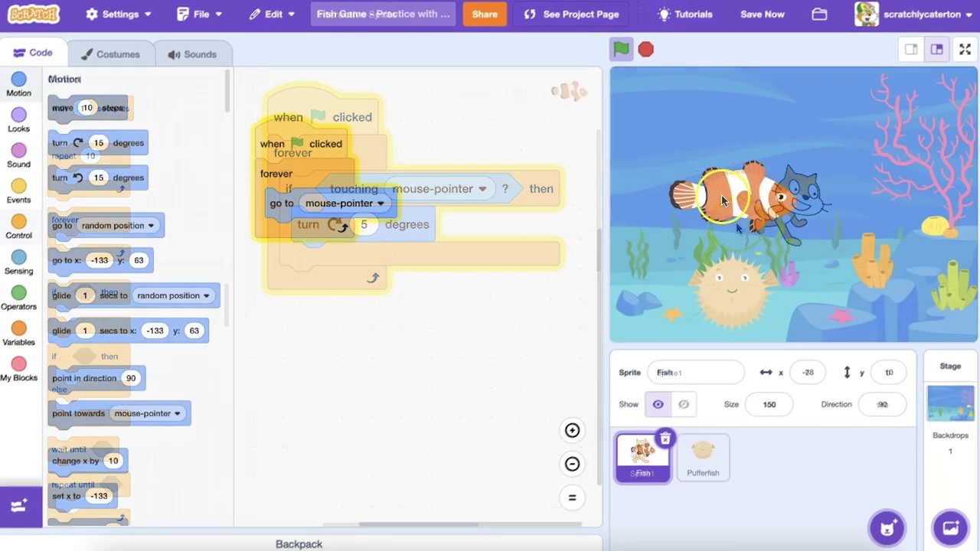
Task: Open the My Stuff folder icon
Action: coord(819,15)
